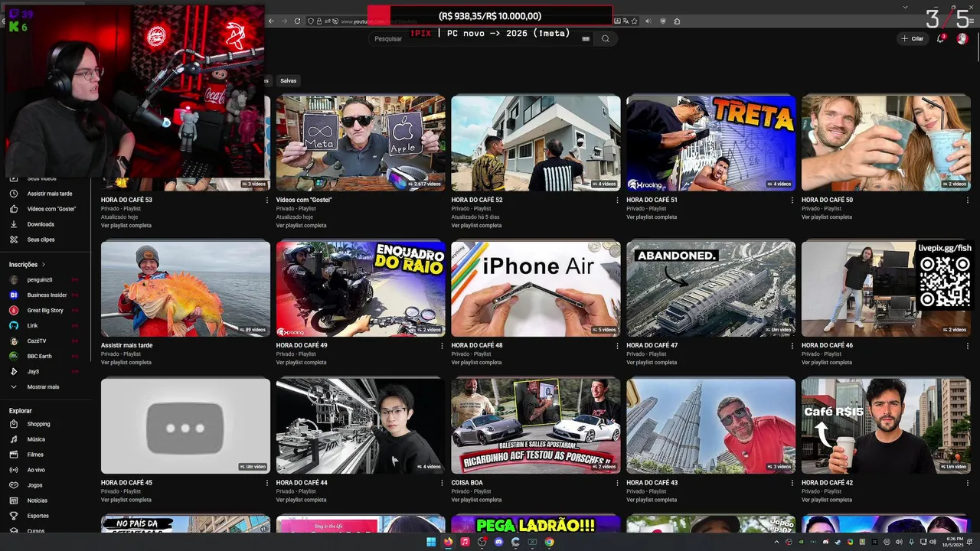Open the BBC Earth channel avatar
980x551 pixels.
(x=13, y=356)
